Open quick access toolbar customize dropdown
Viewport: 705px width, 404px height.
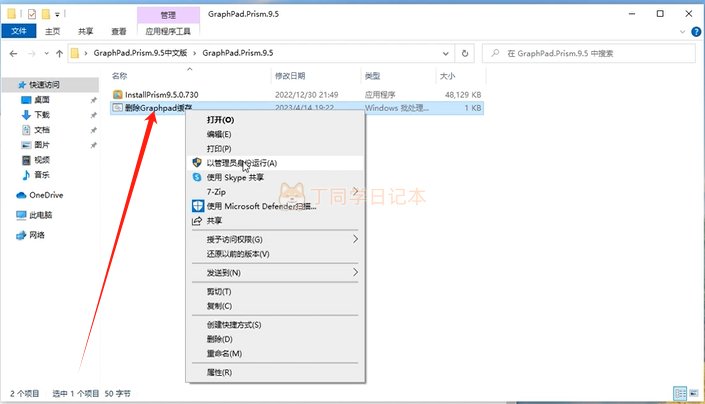click(58, 15)
